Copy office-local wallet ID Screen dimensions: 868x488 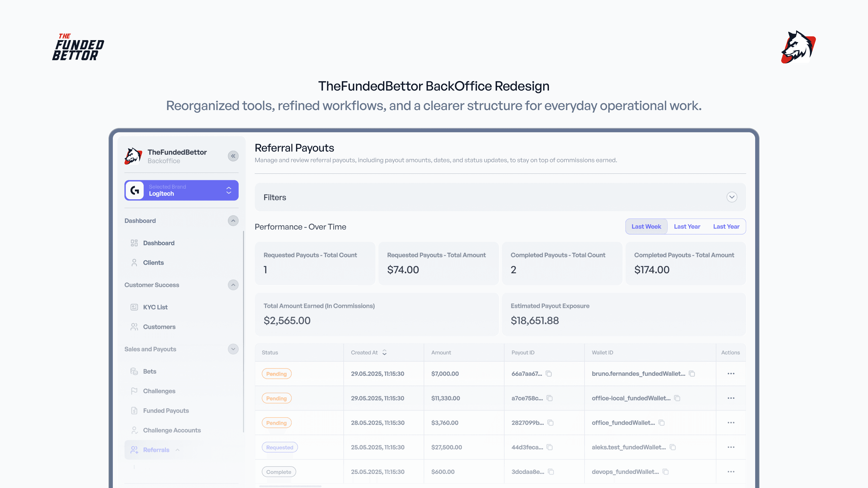[677, 398]
